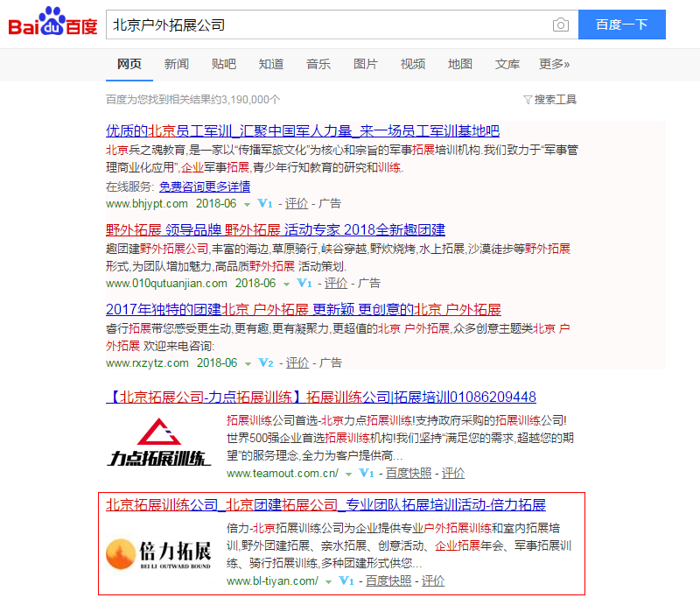Click V1 badge for www.010qutuanjian.com
Viewport: 700px width, 605px height.
[x=304, y=284]
